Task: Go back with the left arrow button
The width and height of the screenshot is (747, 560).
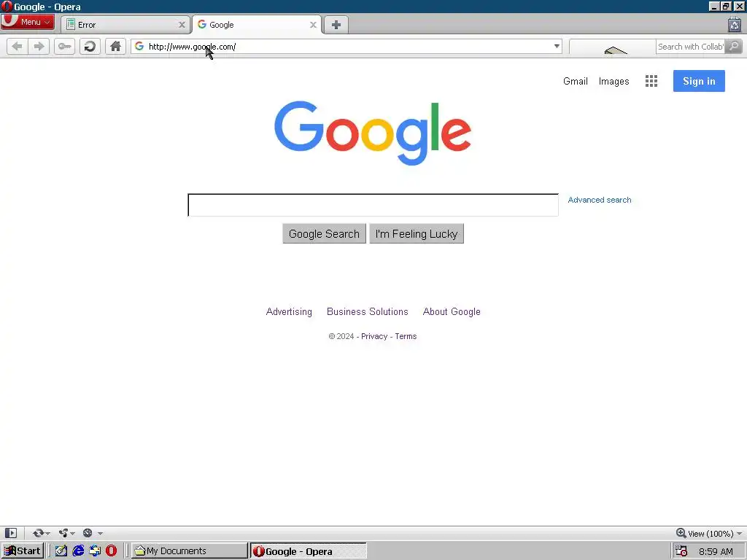Action: pos(18,46)
